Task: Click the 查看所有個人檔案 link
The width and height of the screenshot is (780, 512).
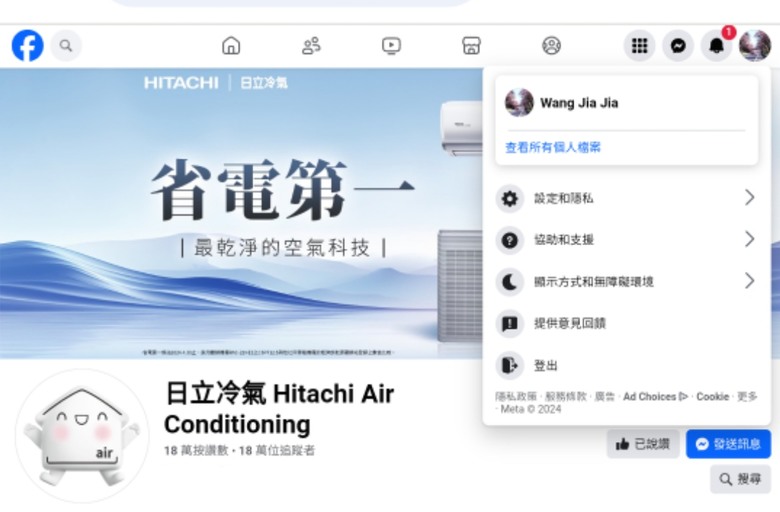Action: 553,147
